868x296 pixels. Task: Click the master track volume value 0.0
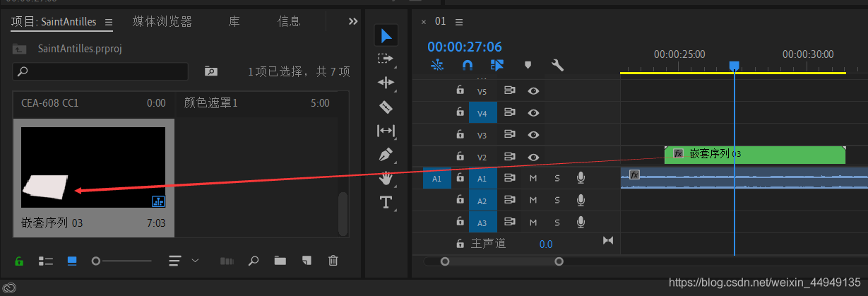tap(546, 244)
